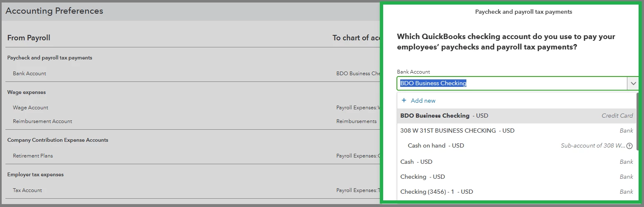644x207 pixels.
Task: Click Wage expenses section heading
Action: [x=27, y=92]
